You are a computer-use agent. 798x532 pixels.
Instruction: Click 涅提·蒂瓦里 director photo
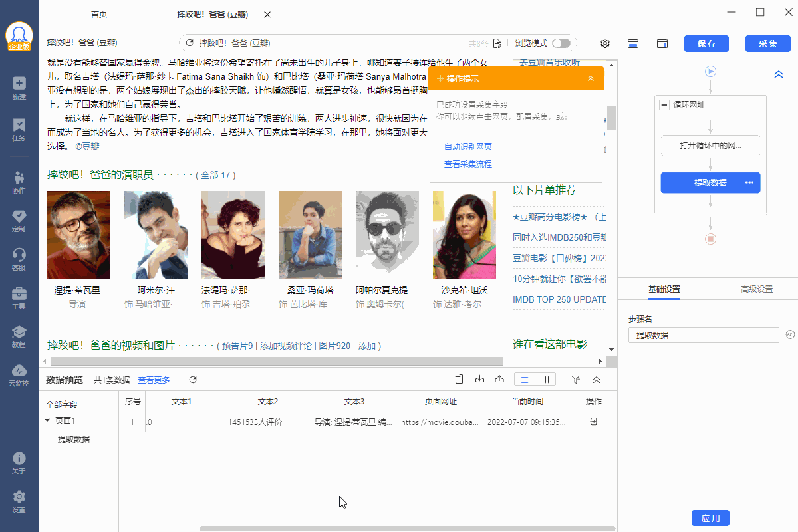point(78,235)
